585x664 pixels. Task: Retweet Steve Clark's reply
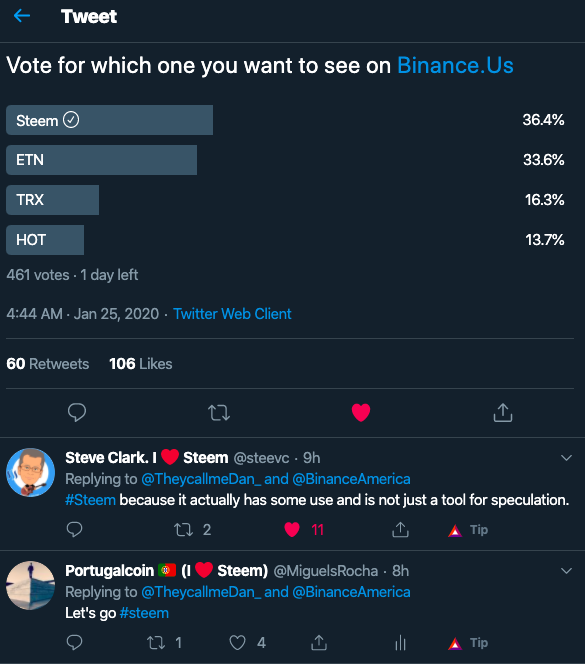(x=183, y=530)
